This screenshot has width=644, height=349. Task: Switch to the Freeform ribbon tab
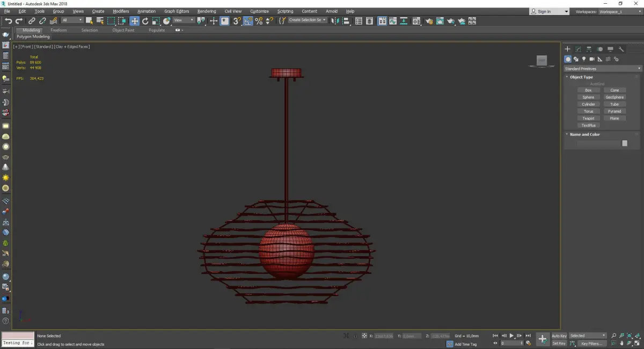coord(58,30)
